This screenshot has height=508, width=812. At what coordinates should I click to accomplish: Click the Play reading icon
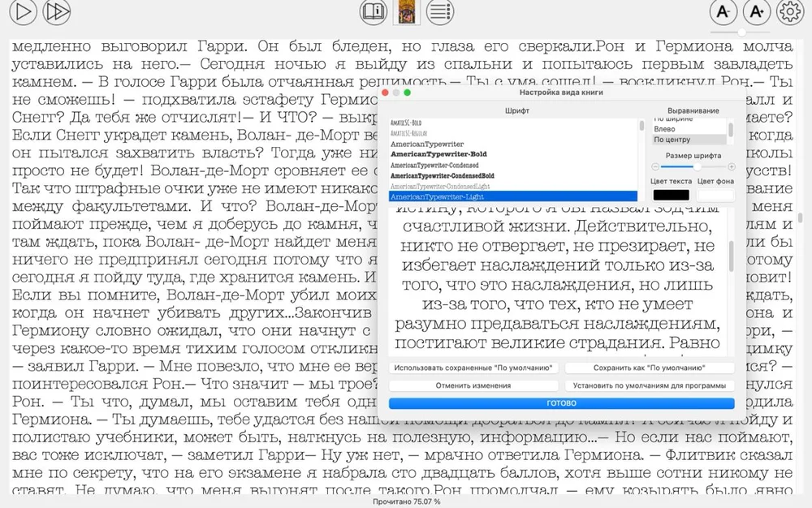tap(23, 13)
